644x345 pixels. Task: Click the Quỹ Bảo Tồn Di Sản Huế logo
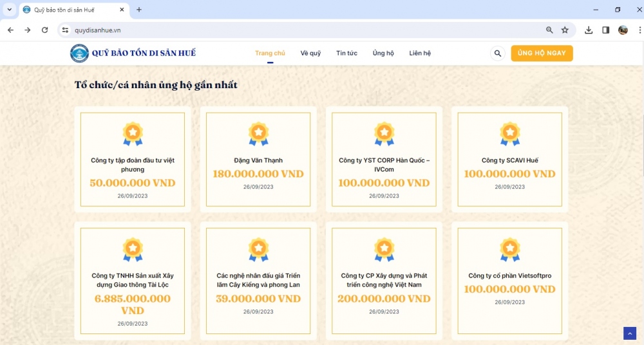(x=79, y=53)
